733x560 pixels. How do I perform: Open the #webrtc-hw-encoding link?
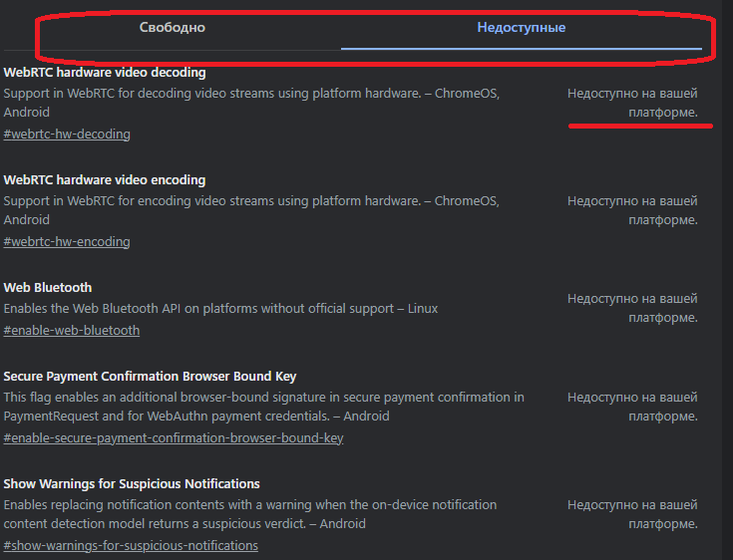[67, 241]
